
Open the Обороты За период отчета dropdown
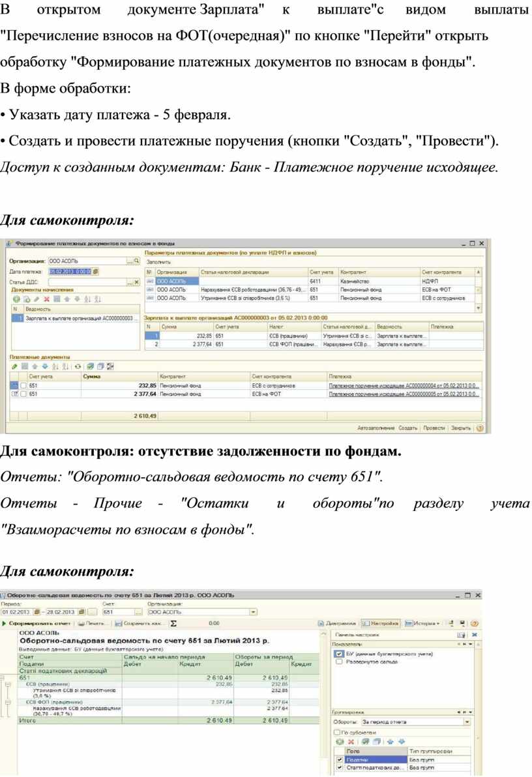pos(467,722)
